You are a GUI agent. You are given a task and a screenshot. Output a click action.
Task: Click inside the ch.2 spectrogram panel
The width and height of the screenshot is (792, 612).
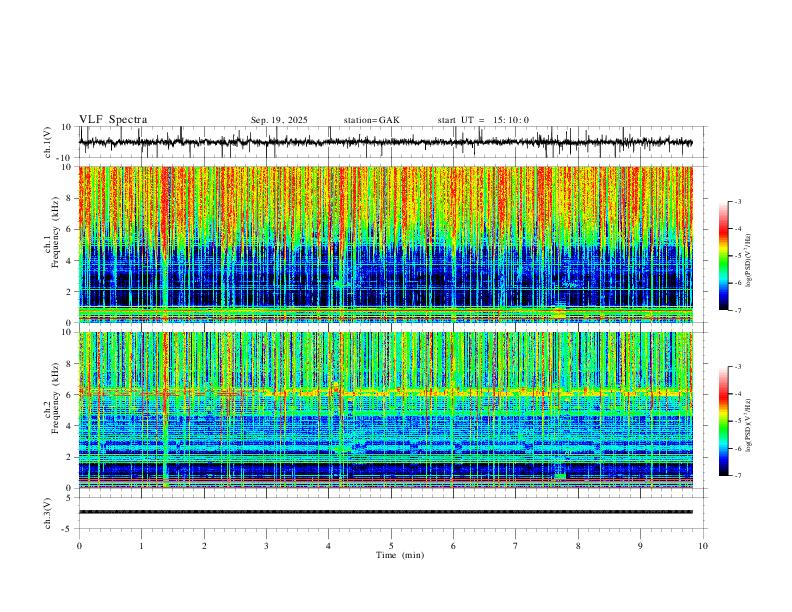coord(385,410)
